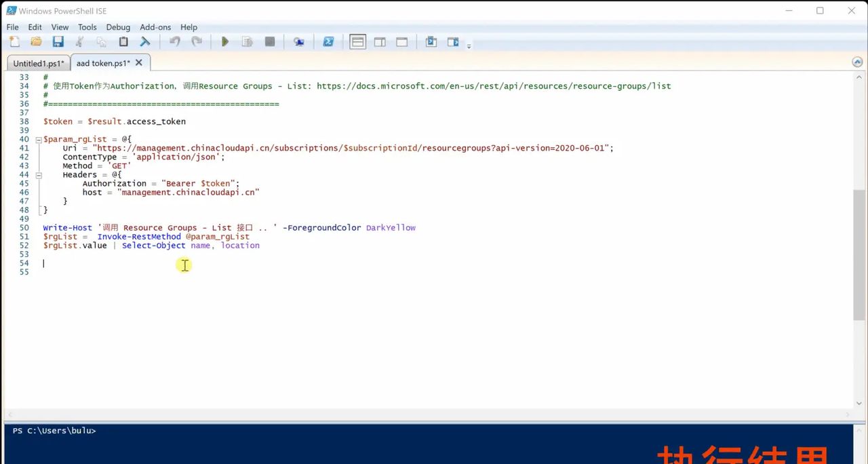Click the New script icon
The image size is (868, 464).
point(14,42)
